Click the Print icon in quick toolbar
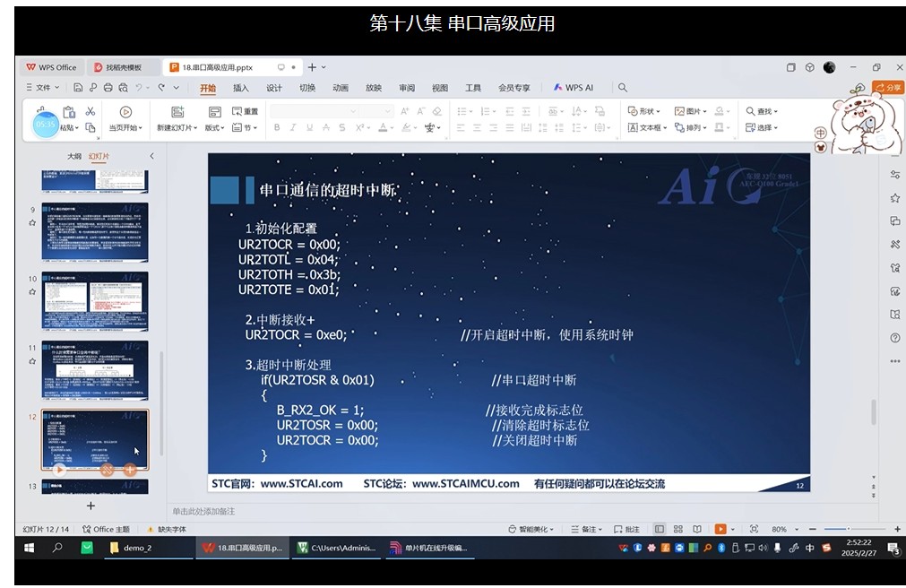This screenshot has height=588, width=906. click(108, 87)
